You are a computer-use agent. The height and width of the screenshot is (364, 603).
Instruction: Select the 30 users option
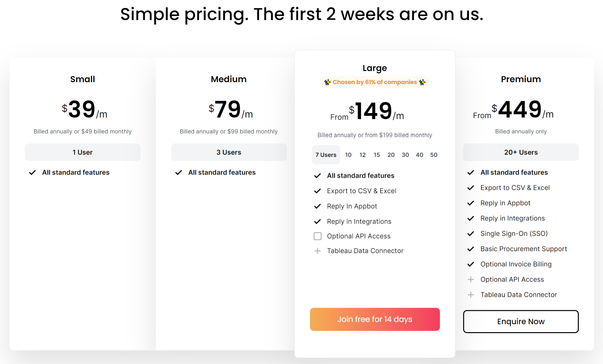pyautogui.click(x=405, y=155)
